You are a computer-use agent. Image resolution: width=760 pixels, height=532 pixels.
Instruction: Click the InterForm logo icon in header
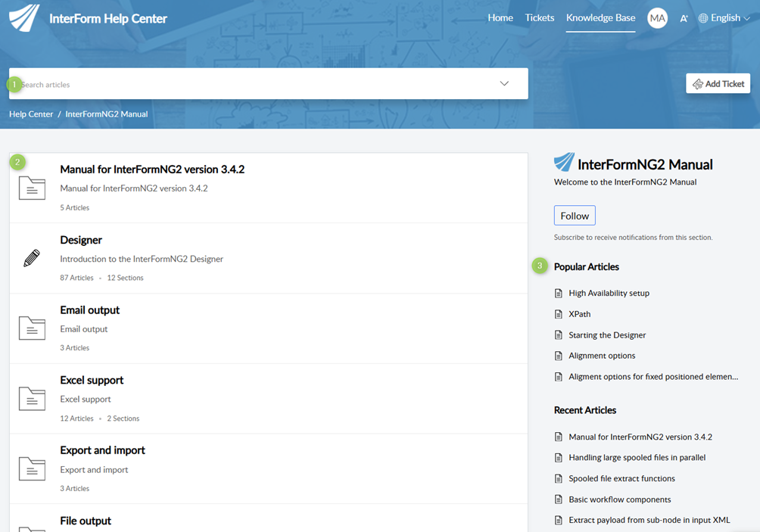coord(24,18)
